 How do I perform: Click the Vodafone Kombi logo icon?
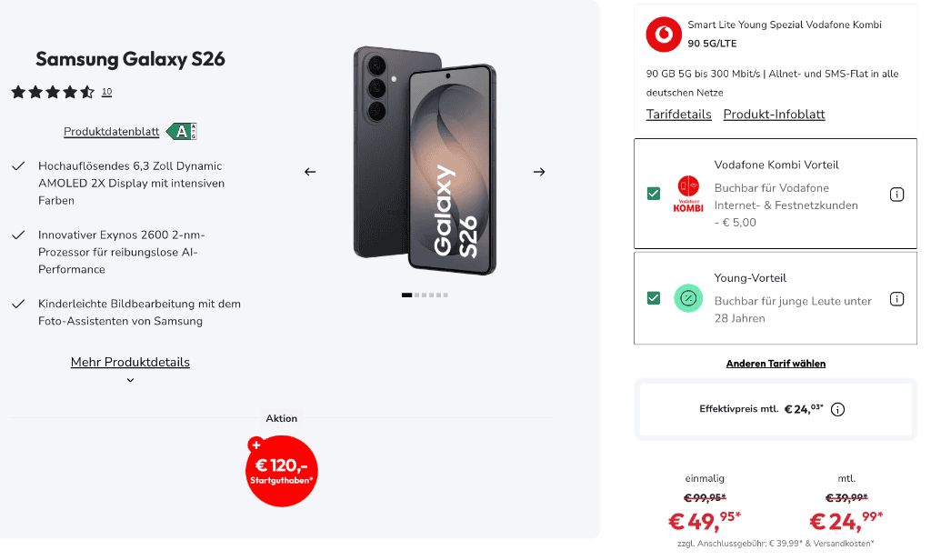688,194
